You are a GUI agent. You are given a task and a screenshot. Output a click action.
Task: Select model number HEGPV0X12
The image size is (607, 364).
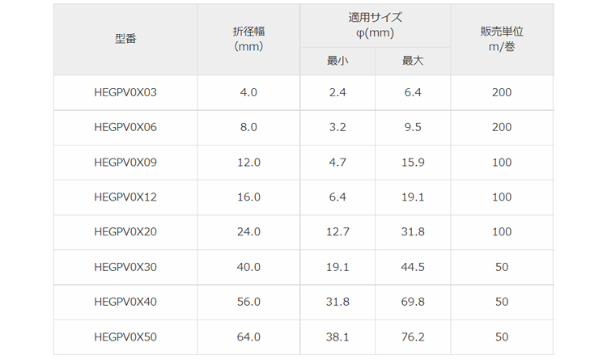pyautogui.click(x=125, y=197)
